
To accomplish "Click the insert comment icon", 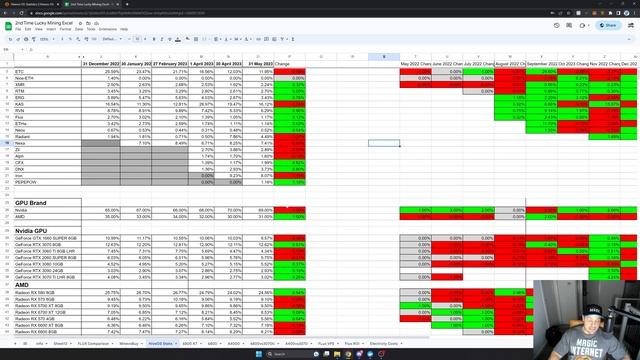I will [266, 39].
